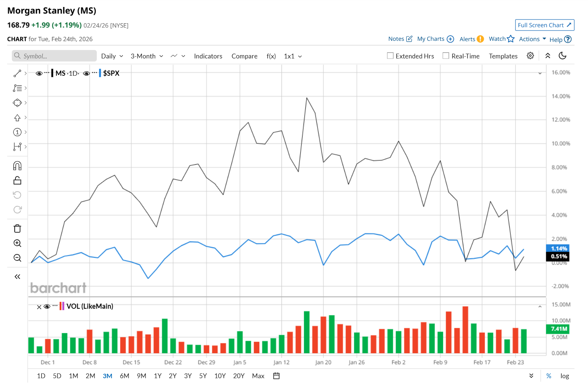
Task: Select the 6M time range
Action: pyautogui.click(x=124, y=376)
